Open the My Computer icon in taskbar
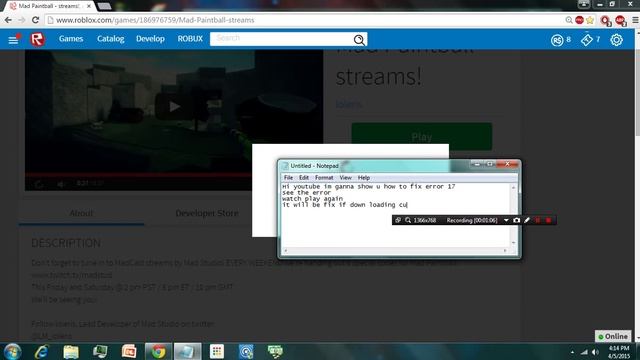 (x=100, y=351)
